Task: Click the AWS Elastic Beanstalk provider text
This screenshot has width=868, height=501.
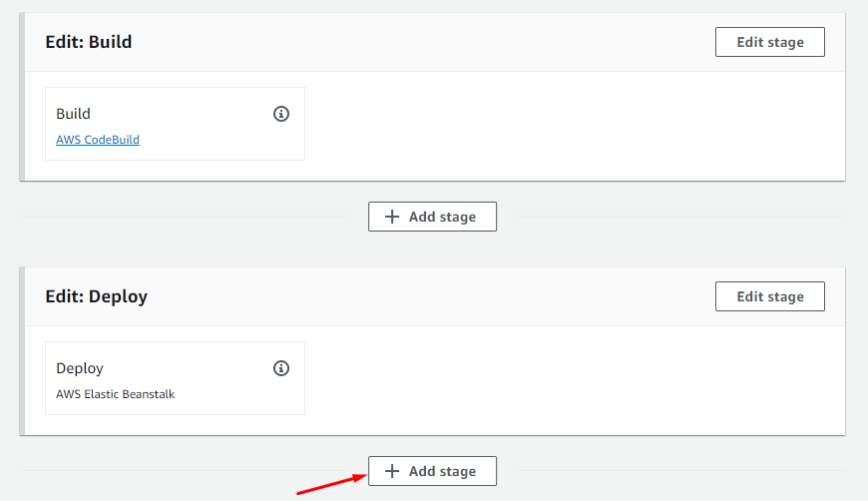Action: (116, 394)
